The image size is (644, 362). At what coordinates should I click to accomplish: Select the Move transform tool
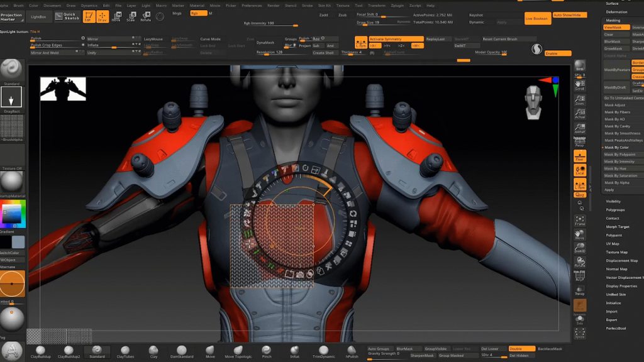[x=116, y=17]
